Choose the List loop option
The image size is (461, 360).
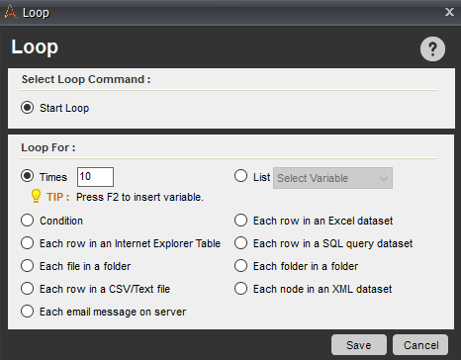click(241, 176)
